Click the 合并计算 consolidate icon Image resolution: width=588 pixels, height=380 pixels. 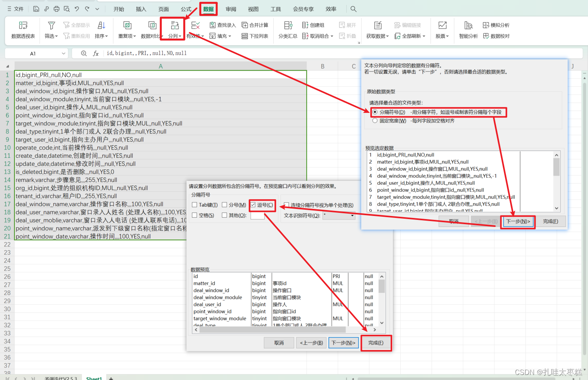tap(255, 25)
